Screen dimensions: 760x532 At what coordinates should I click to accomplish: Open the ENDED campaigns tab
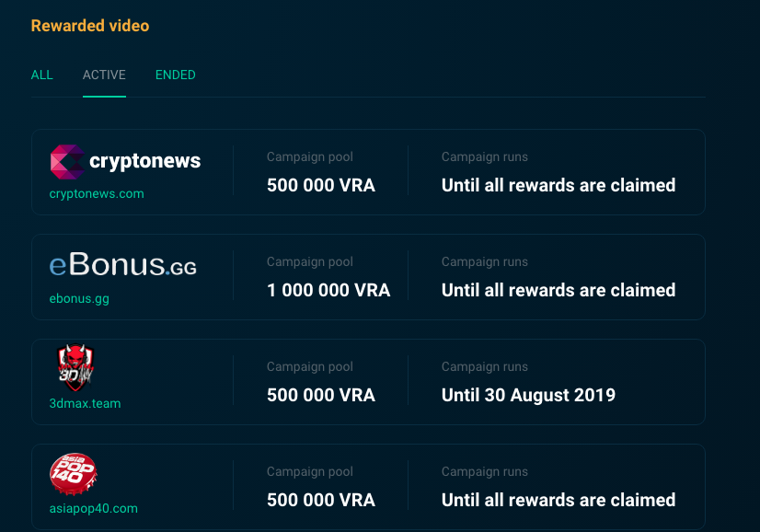pos(175,75)
